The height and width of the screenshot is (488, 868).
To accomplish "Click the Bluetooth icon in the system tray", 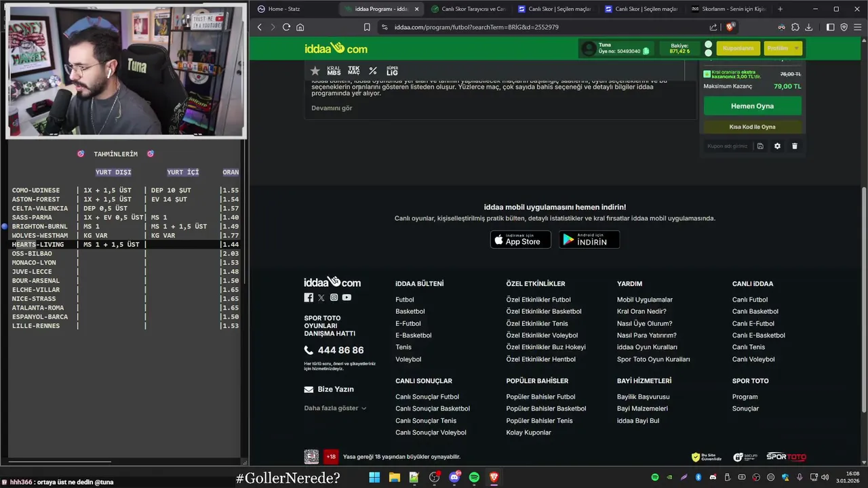I will (698, 477).
